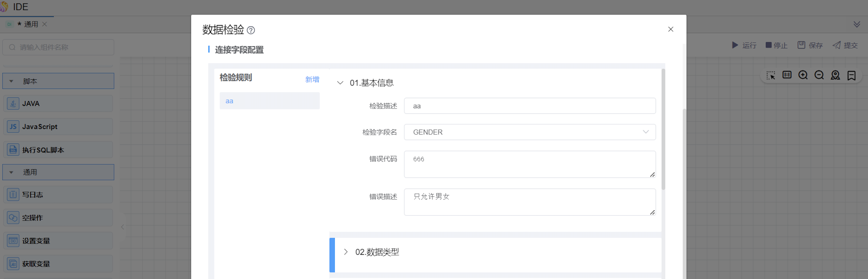Switch to the 通用 editor tab
Viewport: 868px width, 279px height.
pyautogui.click(x=31, y=24)
